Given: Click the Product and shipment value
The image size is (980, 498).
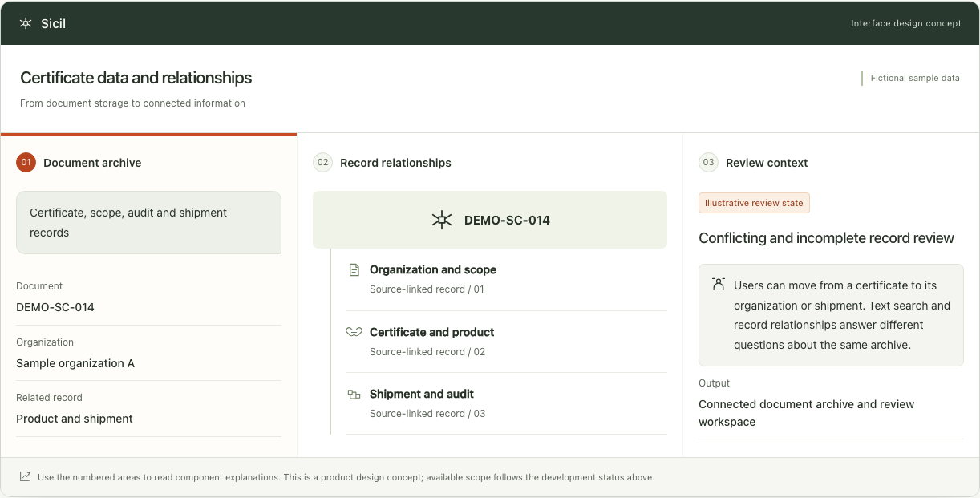Looking at the screenshot, I should click(75, 419).
